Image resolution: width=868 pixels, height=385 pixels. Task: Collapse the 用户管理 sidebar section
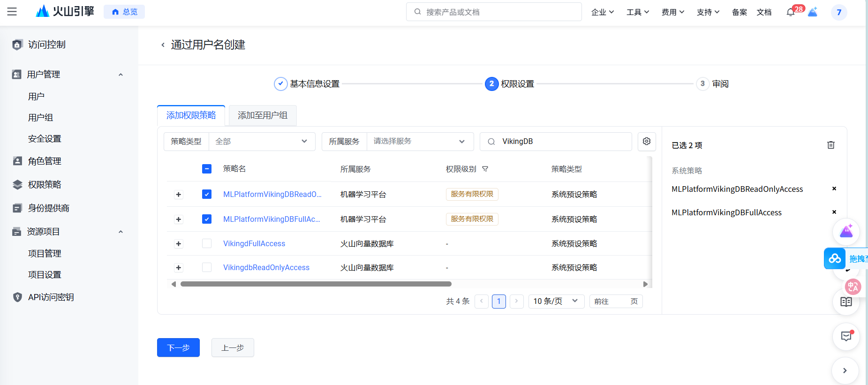pos(121,75)
